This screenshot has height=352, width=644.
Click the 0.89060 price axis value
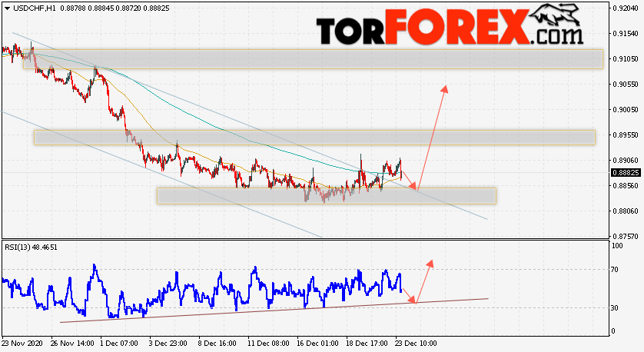coord(626,161)
